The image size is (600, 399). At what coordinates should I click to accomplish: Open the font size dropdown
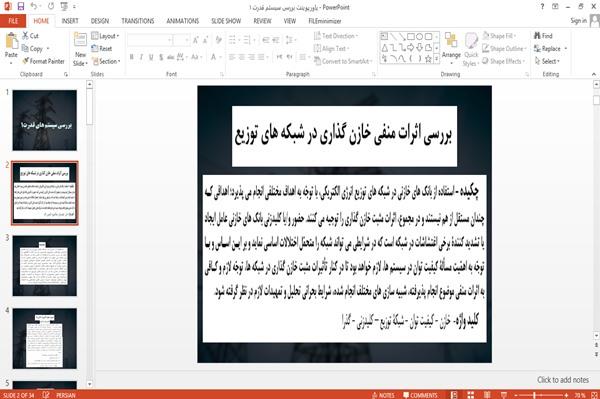pos(181,40)
